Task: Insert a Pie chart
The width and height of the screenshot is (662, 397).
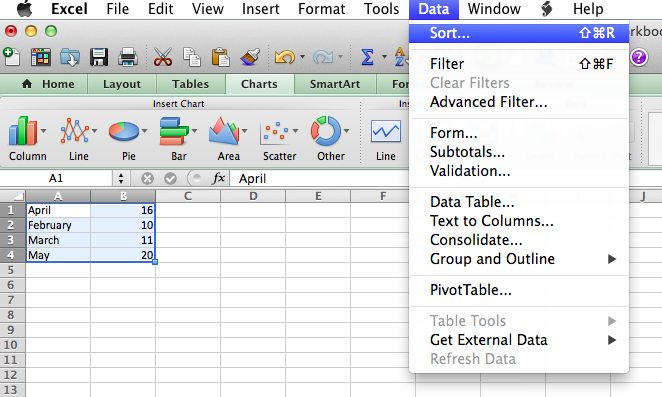Action: coord(124,131)
